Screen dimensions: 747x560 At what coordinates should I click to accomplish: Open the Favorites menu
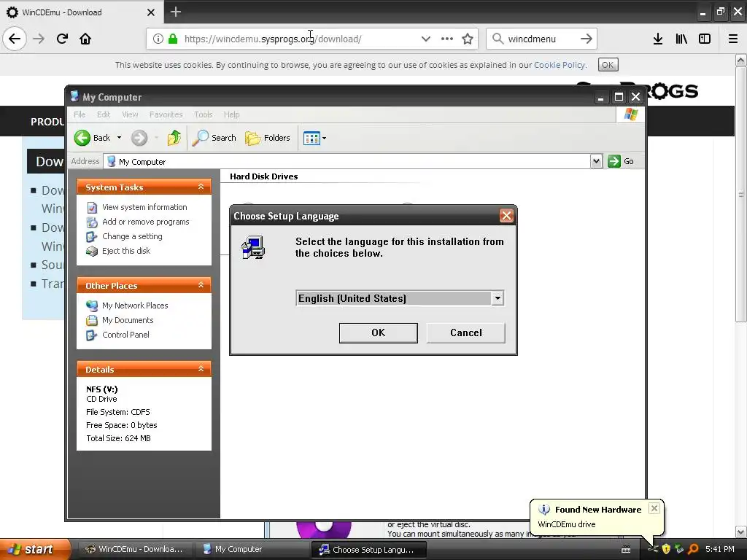(166, 114)
